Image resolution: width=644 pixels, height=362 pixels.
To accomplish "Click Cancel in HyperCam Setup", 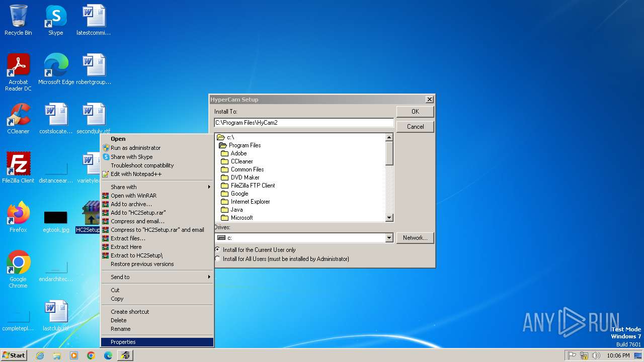I will point(415,127).
